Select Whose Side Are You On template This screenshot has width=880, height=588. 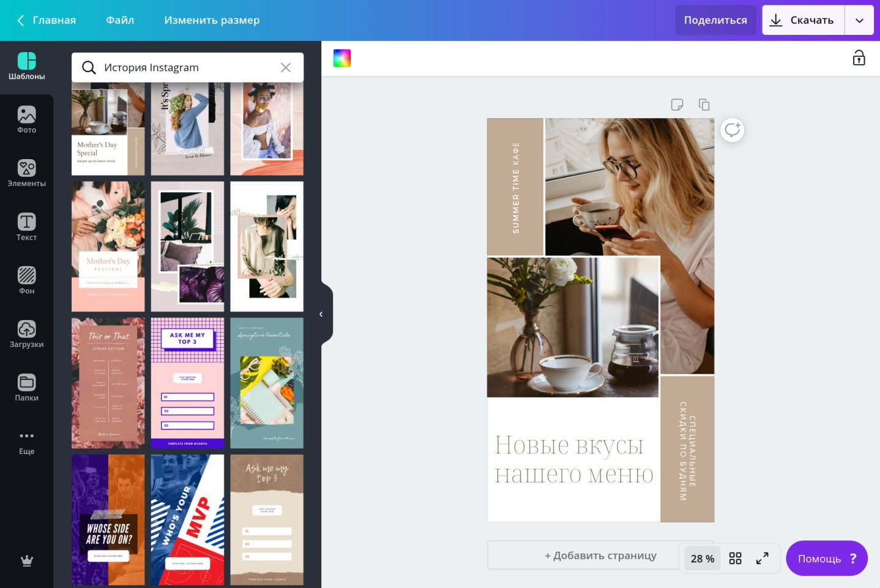[108, 519]
